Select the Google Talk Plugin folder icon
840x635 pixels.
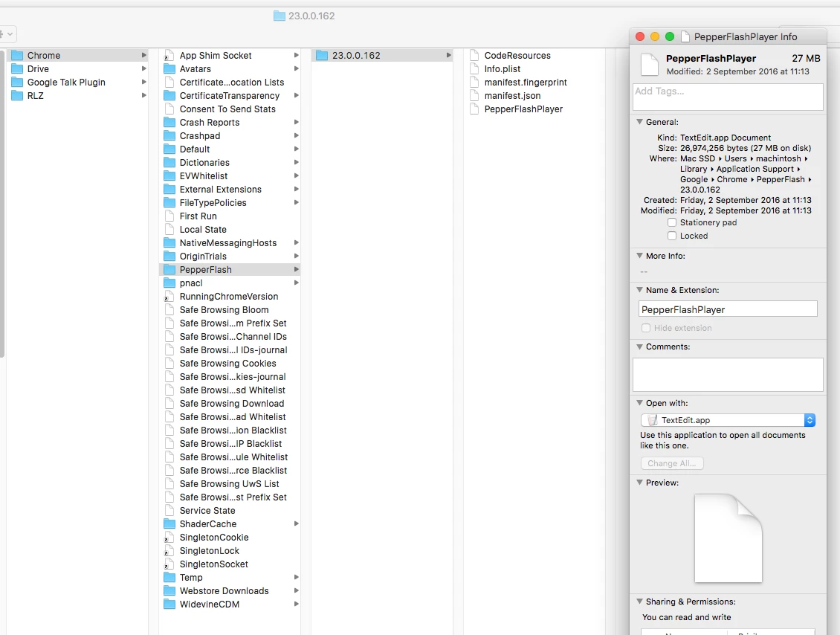(17, 82)
